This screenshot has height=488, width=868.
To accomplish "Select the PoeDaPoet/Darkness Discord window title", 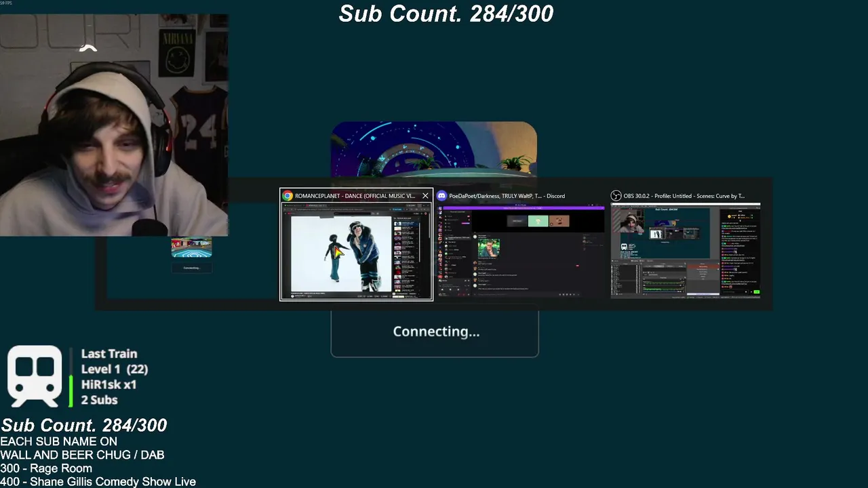I will pyautogui.click(x=507, y=196).
